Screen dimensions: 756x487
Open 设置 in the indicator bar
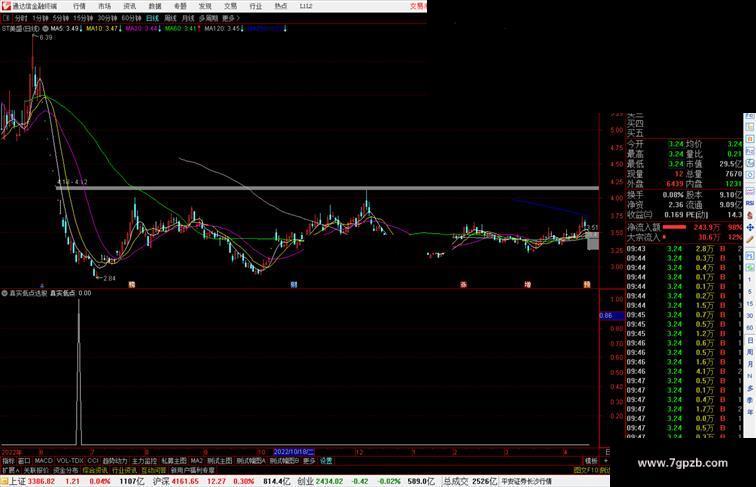click(x=326, y=461)
